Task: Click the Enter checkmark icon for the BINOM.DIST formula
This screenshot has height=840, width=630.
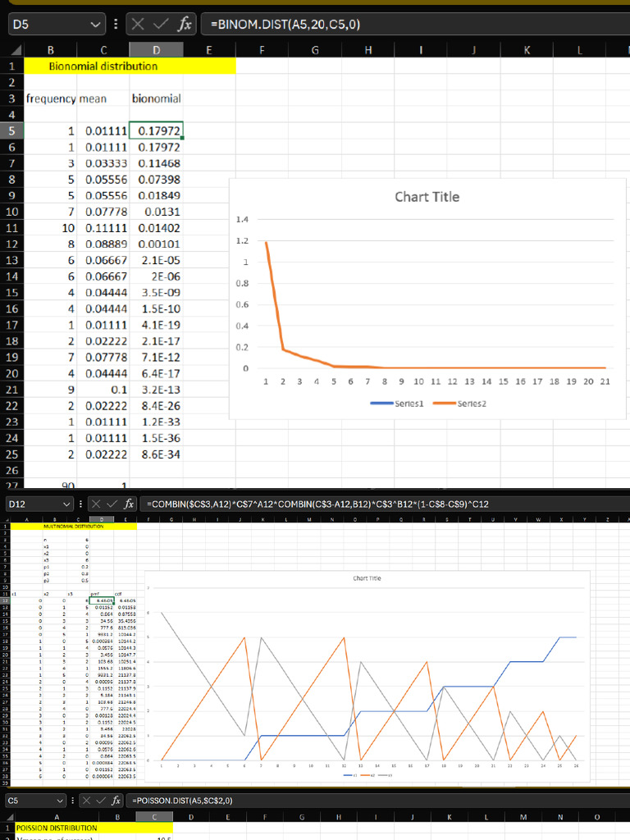Action: tap(161, 24)
